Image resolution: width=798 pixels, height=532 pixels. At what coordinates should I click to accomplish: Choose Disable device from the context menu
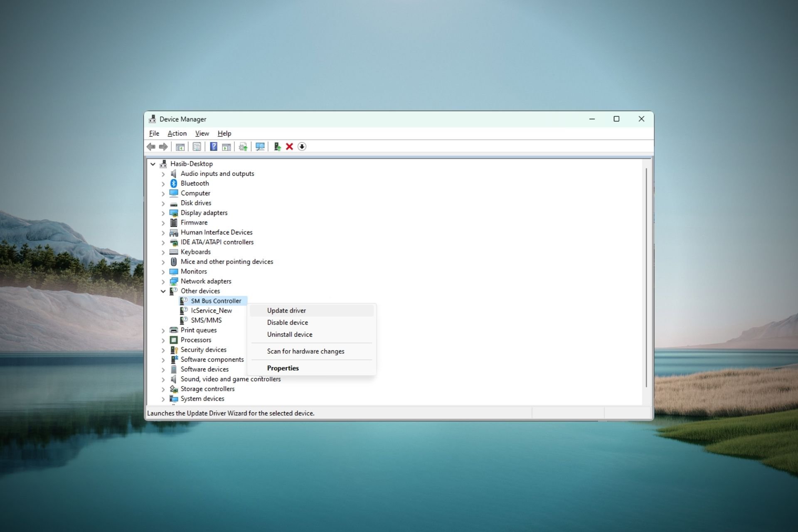[x=312, y=323]
